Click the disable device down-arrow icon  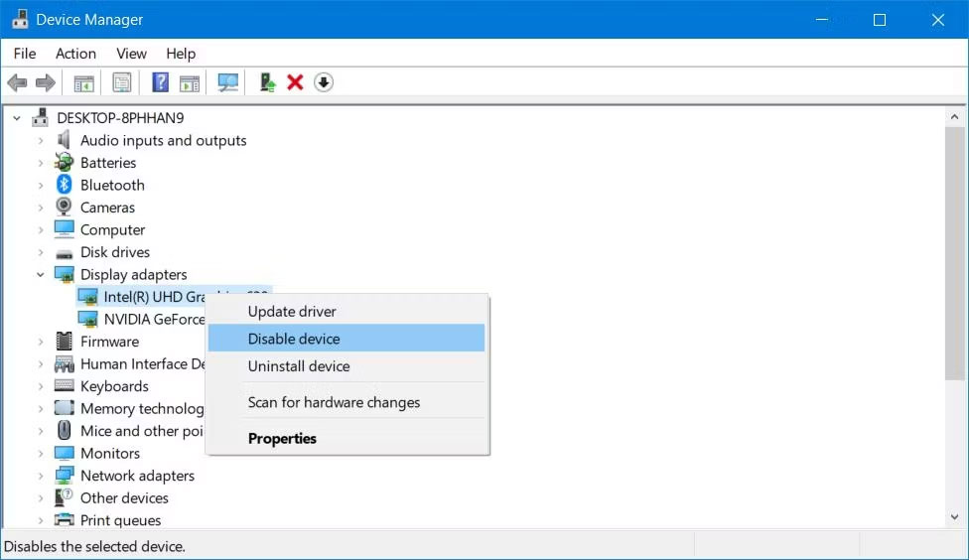coord(324,82)
